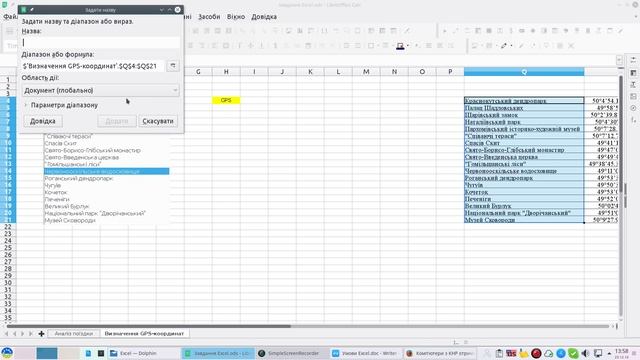Go to the last sheet tab arrow
Image resolution: width=640 pixels, height=360 pixels.
(x=31, y=334)
